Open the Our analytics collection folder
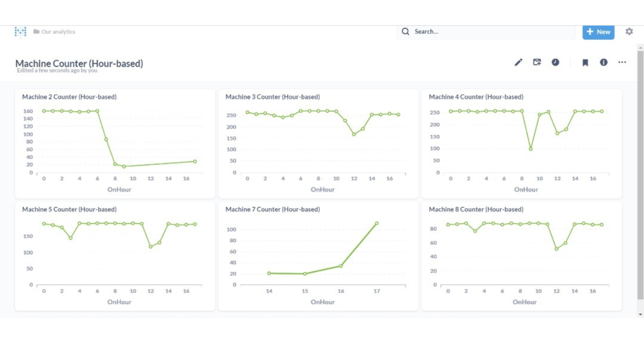644x362 pixels. (x=54, y=32)
